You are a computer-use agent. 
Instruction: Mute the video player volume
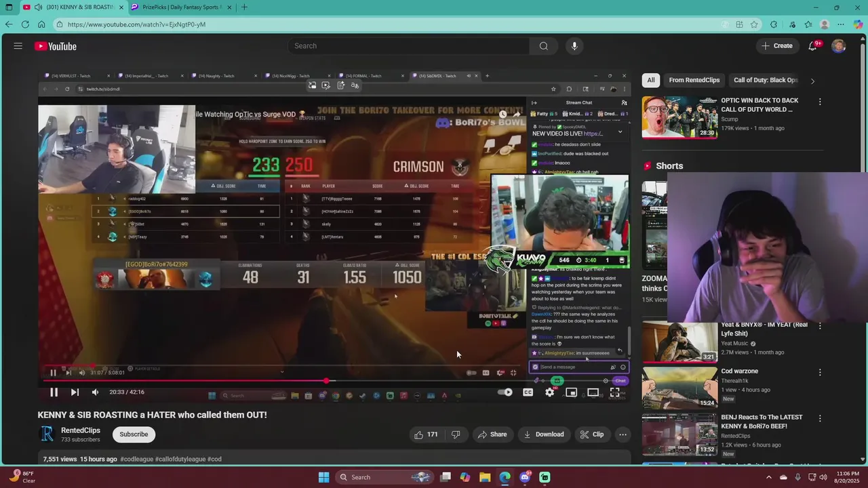pos(95,392)
